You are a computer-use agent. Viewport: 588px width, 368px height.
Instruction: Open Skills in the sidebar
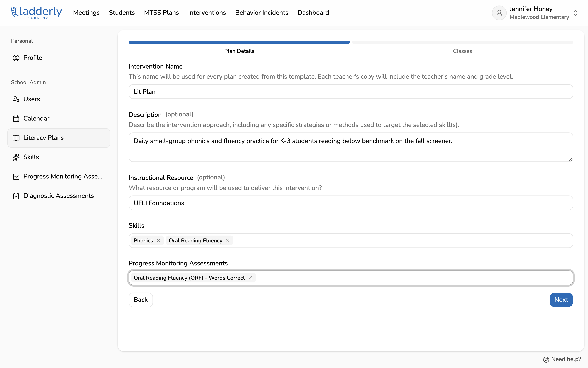pos(58,157)
